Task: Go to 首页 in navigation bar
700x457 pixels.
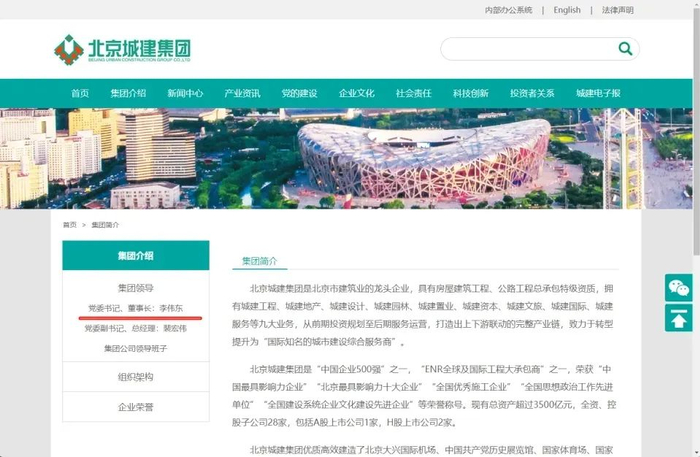Action: [80, 93]
